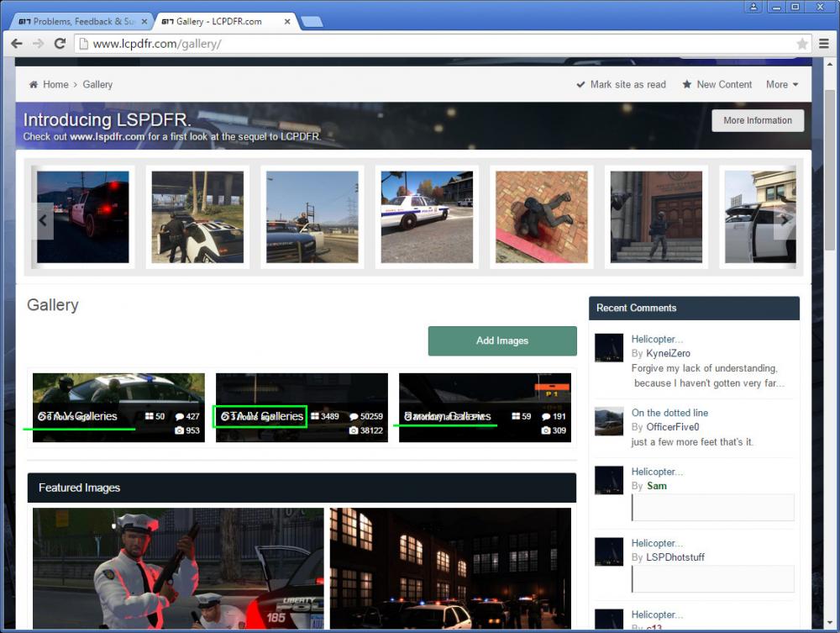This screenshot has width=840, height=633.
Task: Click the New Content star icon
Action: click(x=687, y=84)
